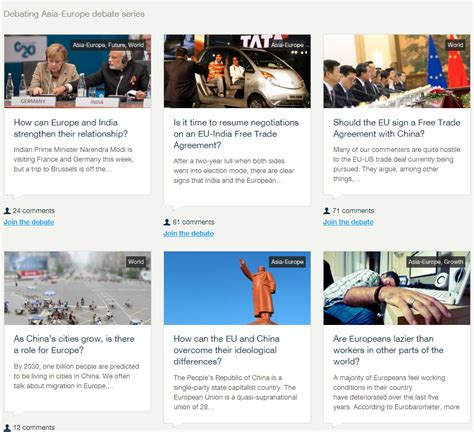Open the Merkel and Modi G20 photo
Viewport: 474px width, 432px height.
click(x=77, y=71)
